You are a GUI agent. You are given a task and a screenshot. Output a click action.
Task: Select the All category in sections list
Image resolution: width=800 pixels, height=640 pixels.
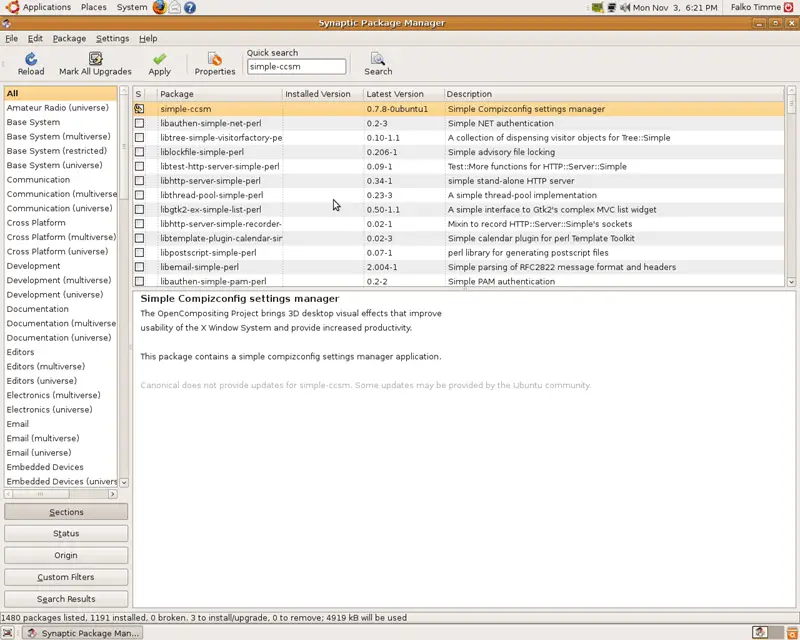coord(61,93)
